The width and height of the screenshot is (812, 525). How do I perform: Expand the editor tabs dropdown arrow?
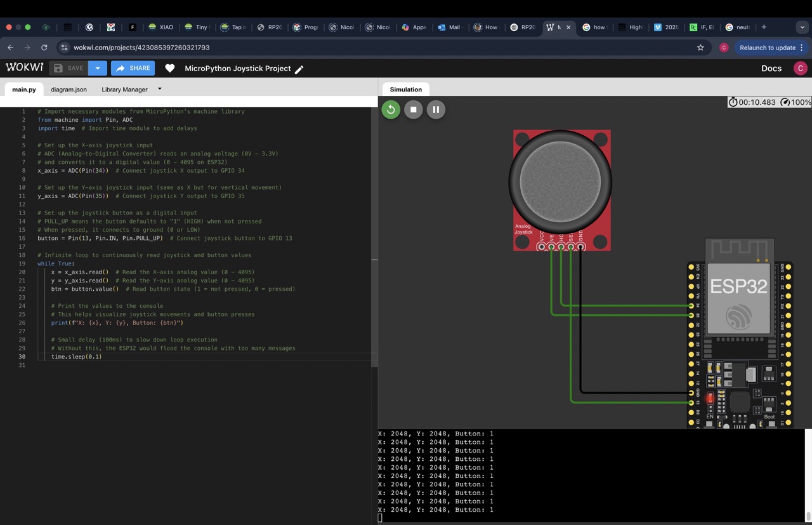tap(159, 89)
